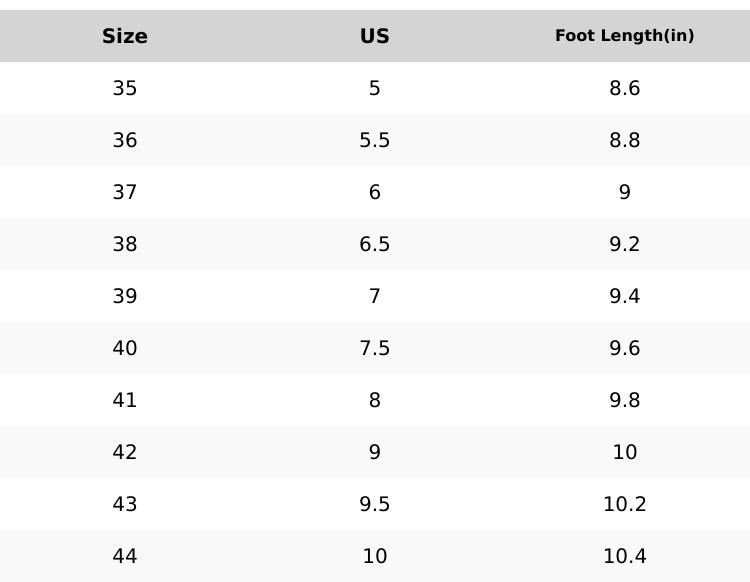The height and width of the screenshot is (582, 750).
Task: Click the Size column header
Action: point(125,36)
